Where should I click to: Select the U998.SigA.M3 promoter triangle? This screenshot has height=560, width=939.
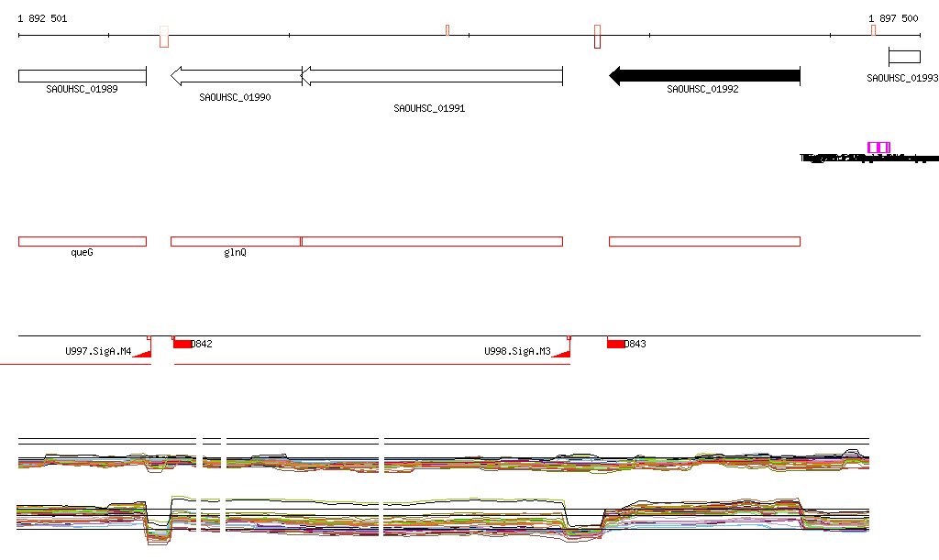tap(562, 353)
